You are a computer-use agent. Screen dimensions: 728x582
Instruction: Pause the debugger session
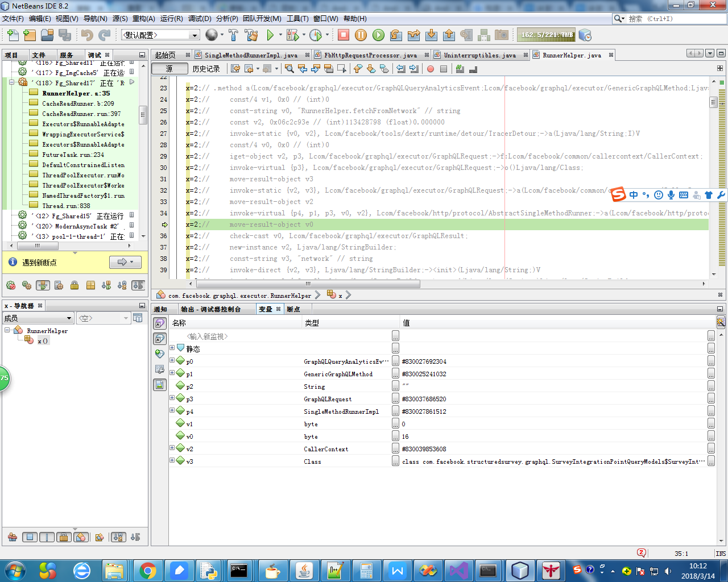(361, 35)
